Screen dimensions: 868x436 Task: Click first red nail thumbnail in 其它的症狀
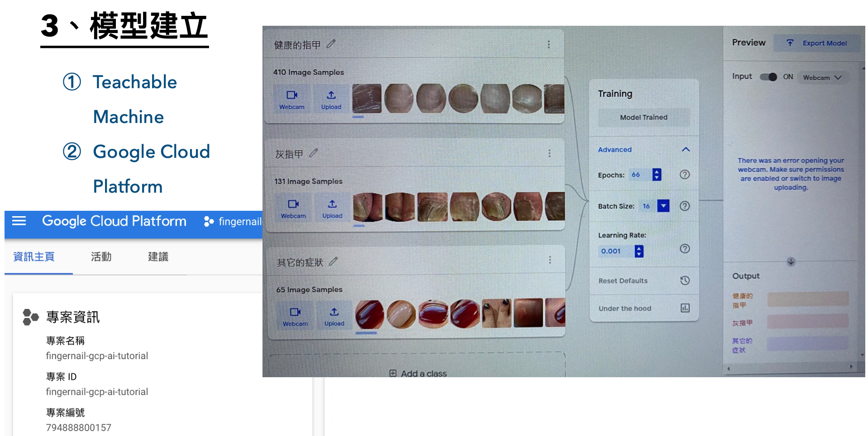click(370, 314)
